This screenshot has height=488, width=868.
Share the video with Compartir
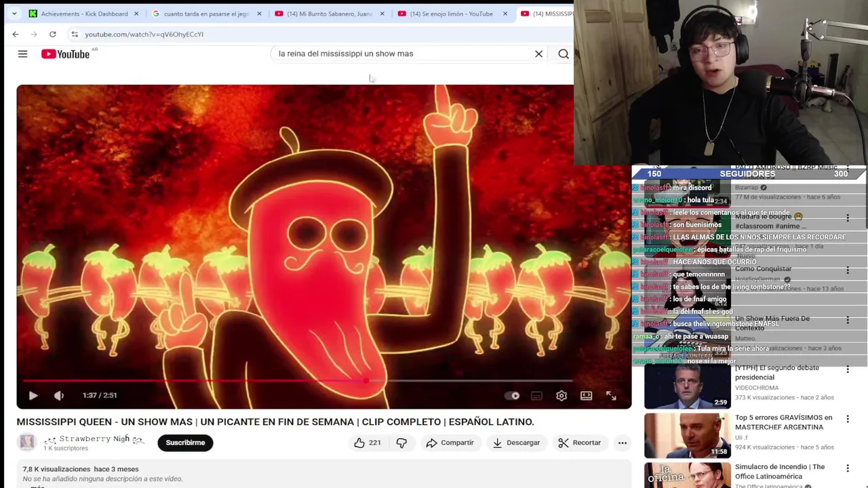coord(450,443)
